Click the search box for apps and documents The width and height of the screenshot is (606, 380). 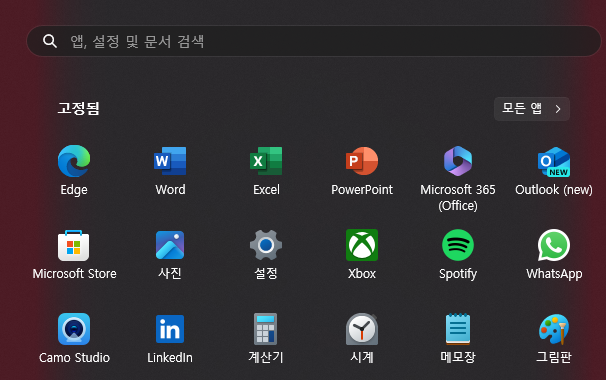click(x=314, y=41)
